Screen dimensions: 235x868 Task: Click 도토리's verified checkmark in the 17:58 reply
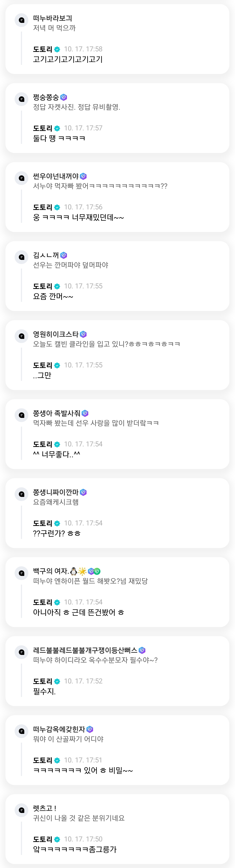coord(57,50)
